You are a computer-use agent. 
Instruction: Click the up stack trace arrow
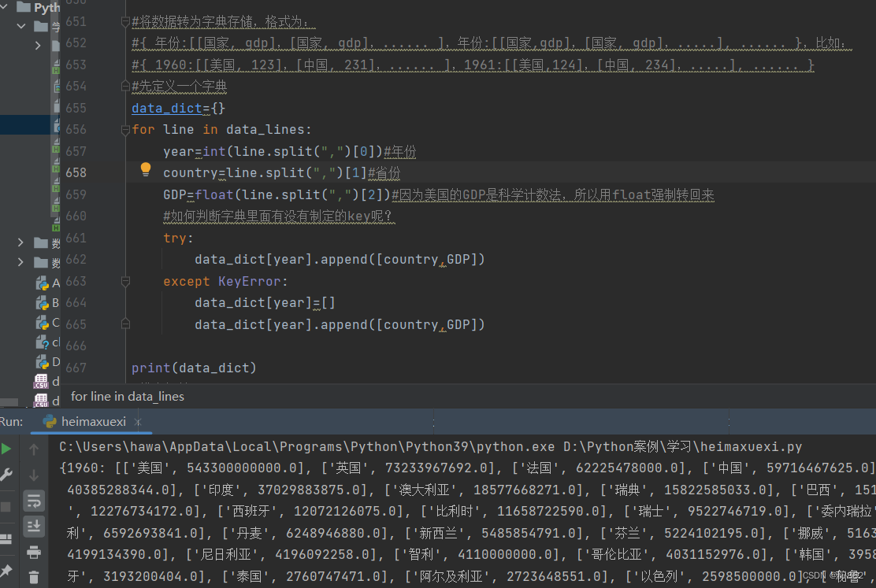pyautogui.click(x=34, y=449)
